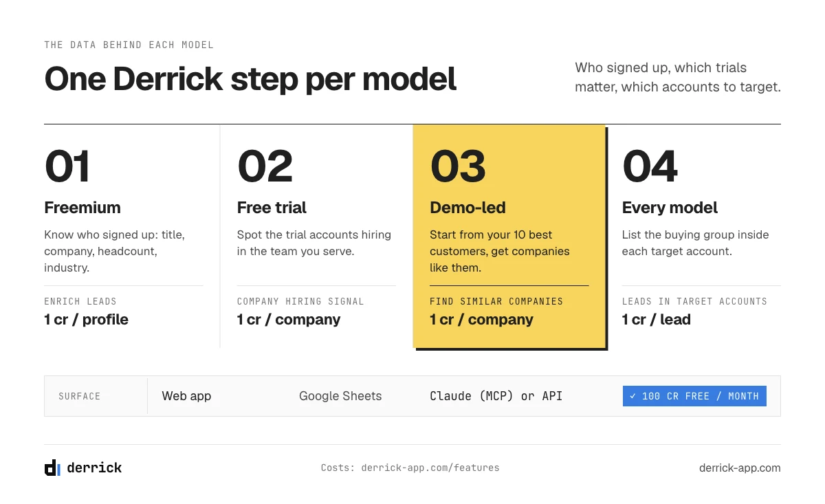Click the Spot the trial accounts description

[x=314, y=243]
